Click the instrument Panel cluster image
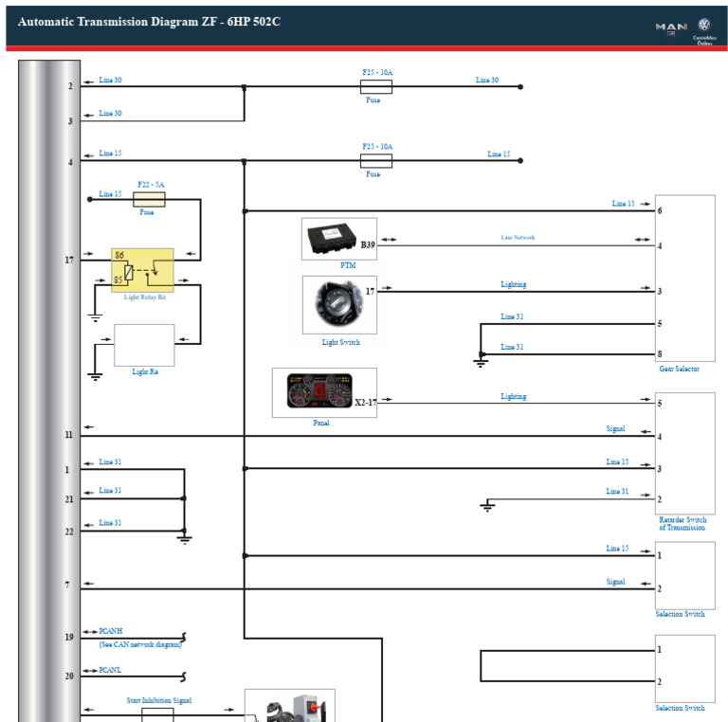The width and height of the screenshot is (728, 722). [319, 391]
